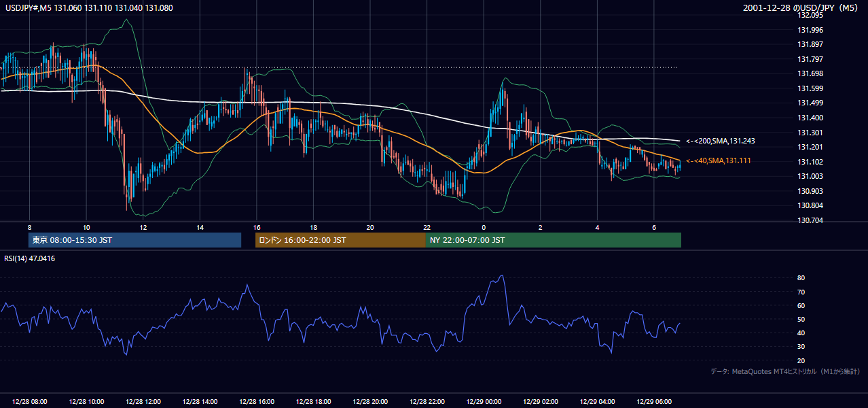Click the bottom time label 12/28 18:00
Viewport: 868px width, 408px height.
coord(313,402)
